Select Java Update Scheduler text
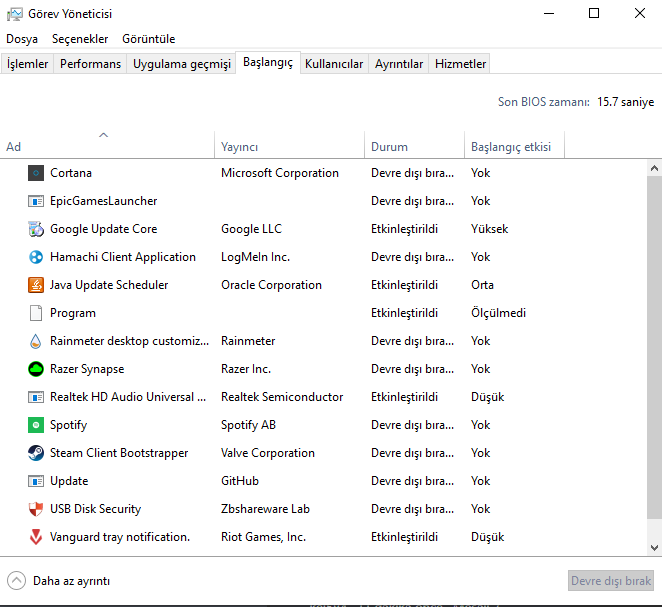Screen dimensions: 662x607 click(x=109, y=285)
